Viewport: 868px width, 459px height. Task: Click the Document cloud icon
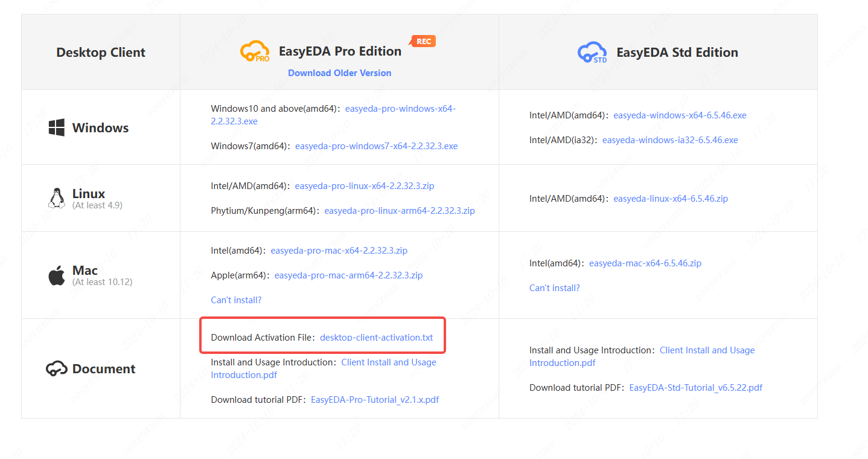(x=57, y=368)
